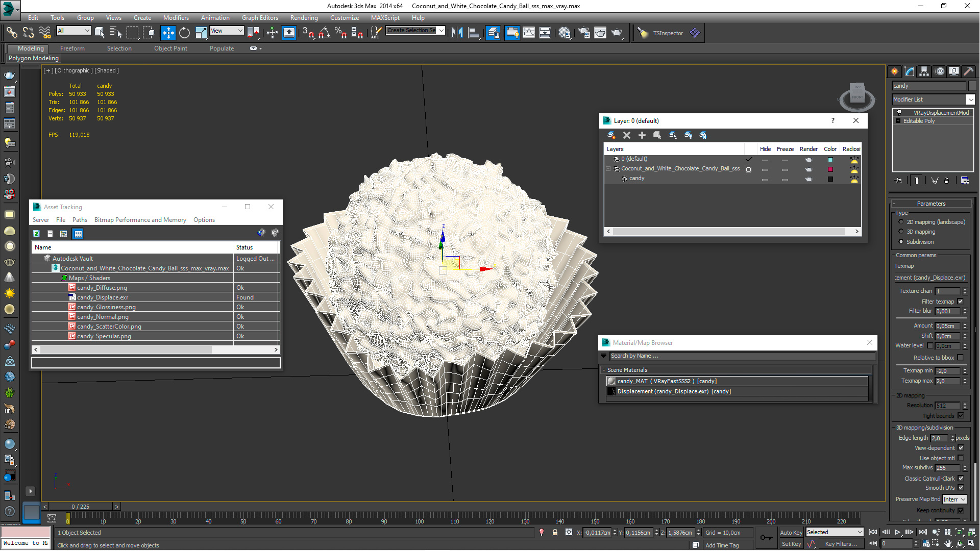Click Remove modifier from the stack icon
Image resolution: width=980 pixels, height=551 pixels.
[x=947, y=180]
